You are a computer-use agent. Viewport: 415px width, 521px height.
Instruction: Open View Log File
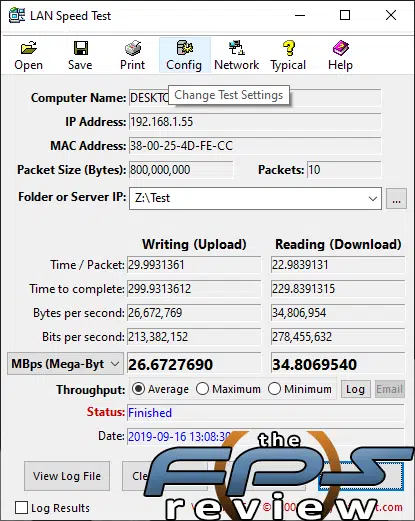67,476
